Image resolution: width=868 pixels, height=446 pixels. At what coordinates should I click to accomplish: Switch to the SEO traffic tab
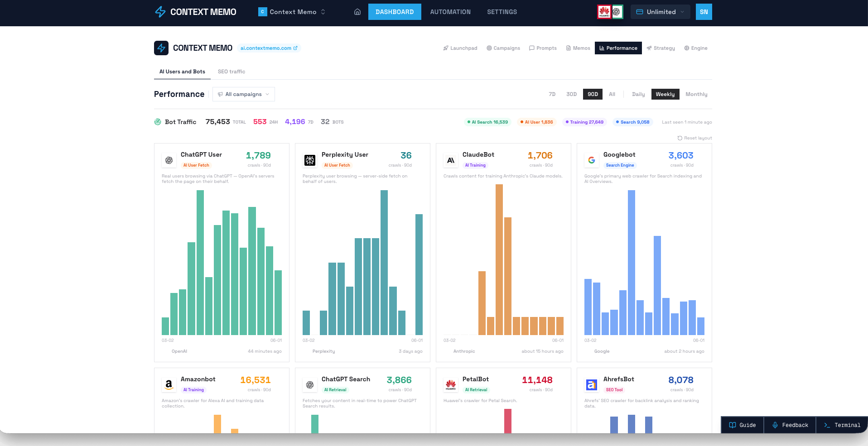coord(231,72)
